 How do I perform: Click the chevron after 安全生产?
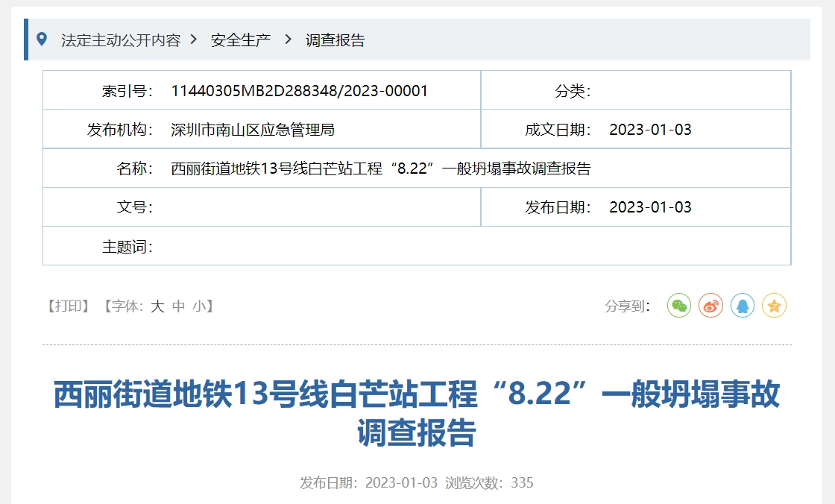tap(289, 40)
